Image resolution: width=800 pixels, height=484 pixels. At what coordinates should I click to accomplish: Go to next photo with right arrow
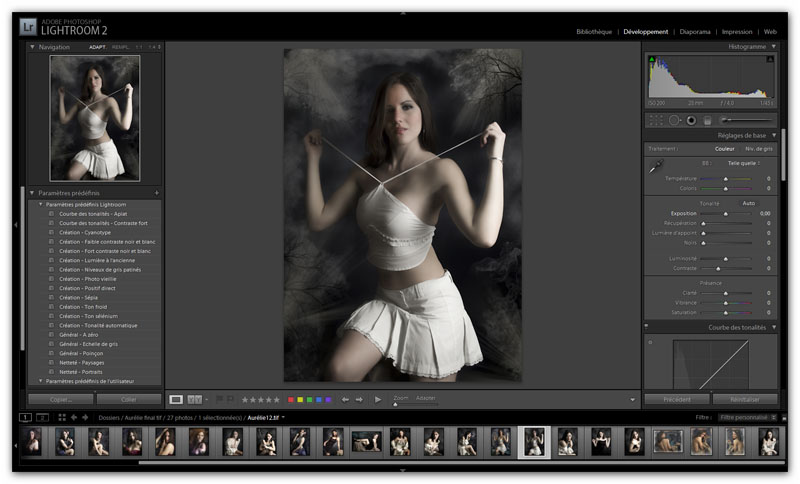pos(359,399)
